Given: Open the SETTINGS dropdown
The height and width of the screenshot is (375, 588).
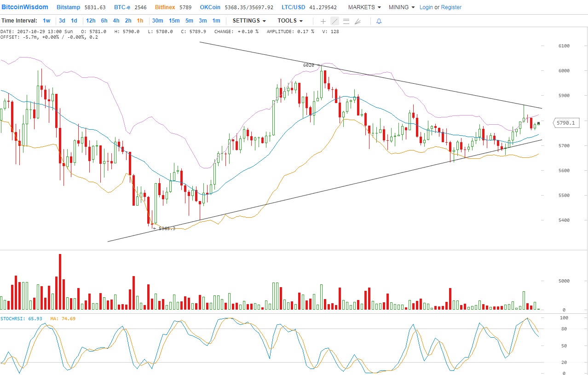Looking at the screenshot, I should coord(249,21).
